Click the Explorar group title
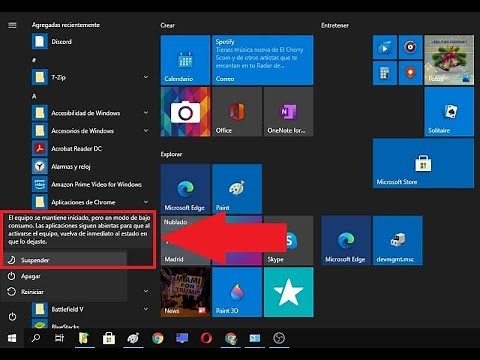Screen dimensions: 480x360 [x=171, y=154]
